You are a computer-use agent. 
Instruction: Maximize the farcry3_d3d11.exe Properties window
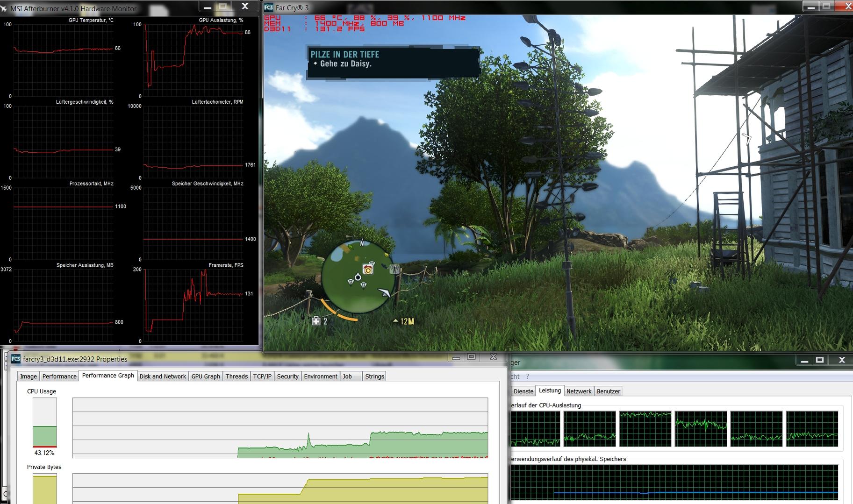pos(472,357)
